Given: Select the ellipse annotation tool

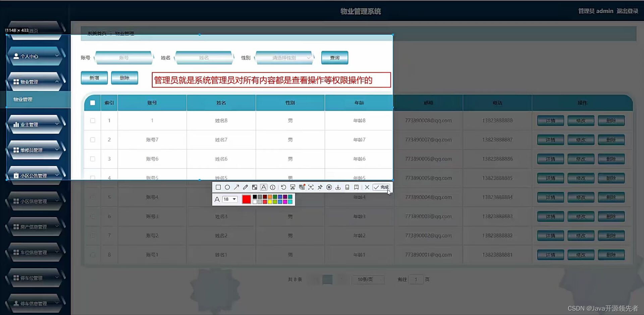Looking at the screenshot, I should coord(227,187).
